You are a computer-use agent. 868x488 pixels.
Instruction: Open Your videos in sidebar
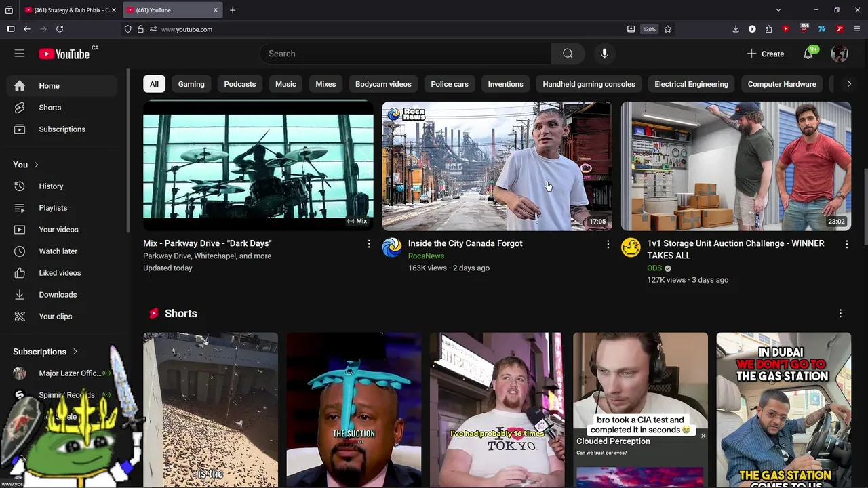62,230
